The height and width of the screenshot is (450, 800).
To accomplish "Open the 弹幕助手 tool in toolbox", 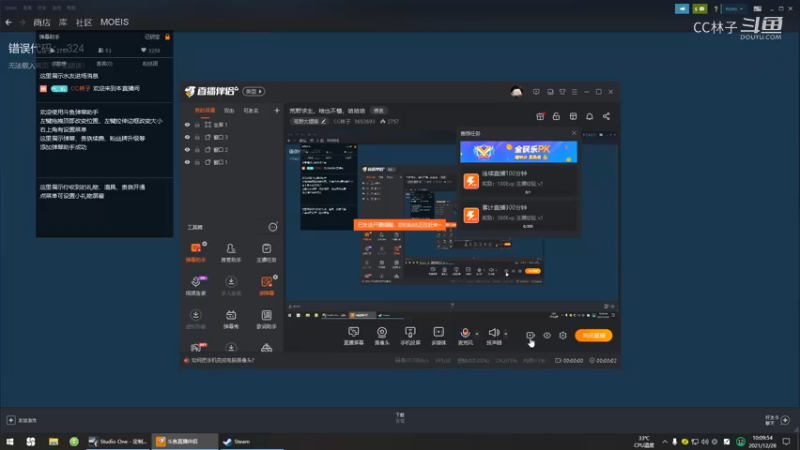I will [x=195, y=253].
